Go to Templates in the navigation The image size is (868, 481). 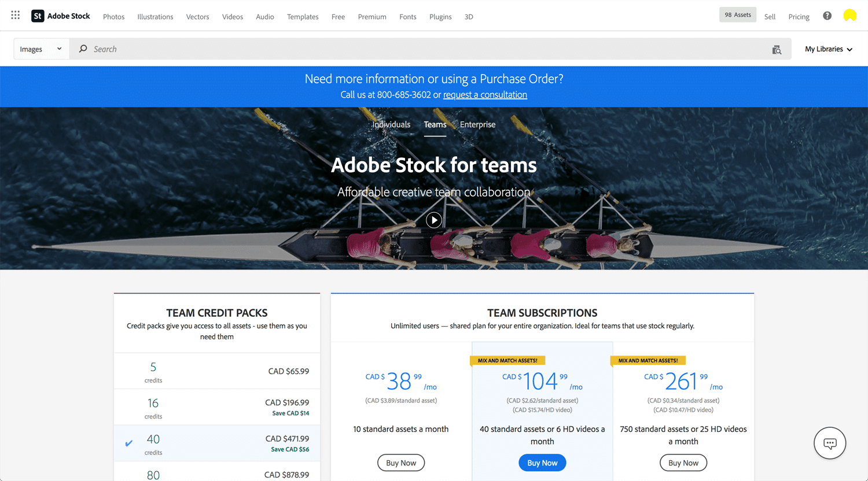[303, 17]
